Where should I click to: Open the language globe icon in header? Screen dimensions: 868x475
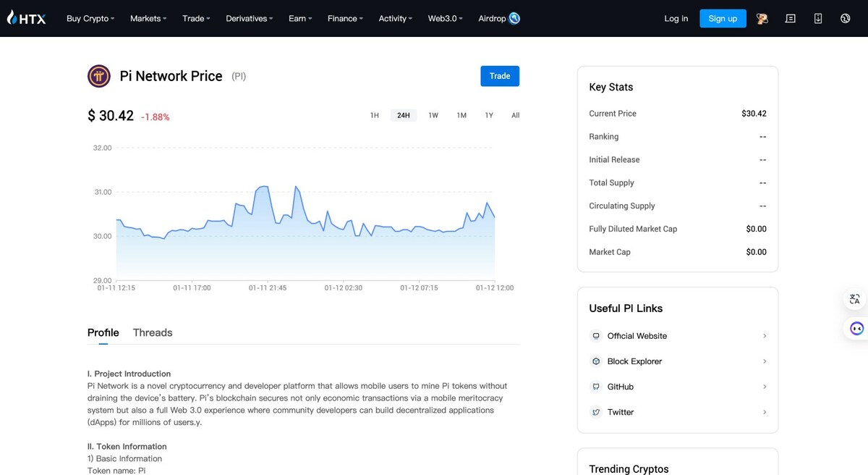846,19
